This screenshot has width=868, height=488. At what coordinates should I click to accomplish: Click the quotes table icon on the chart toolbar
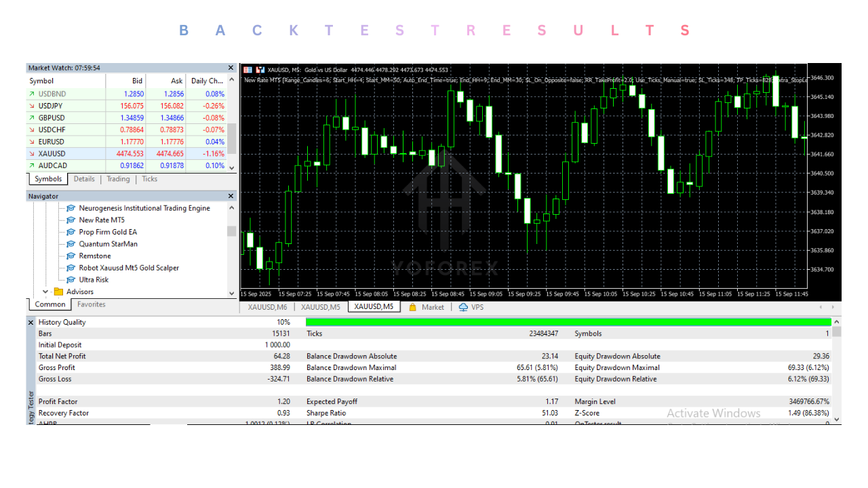point(247,69)
